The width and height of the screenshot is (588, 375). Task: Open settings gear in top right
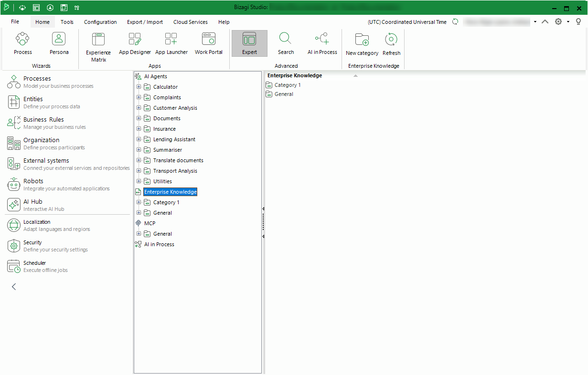click(558, 22)
